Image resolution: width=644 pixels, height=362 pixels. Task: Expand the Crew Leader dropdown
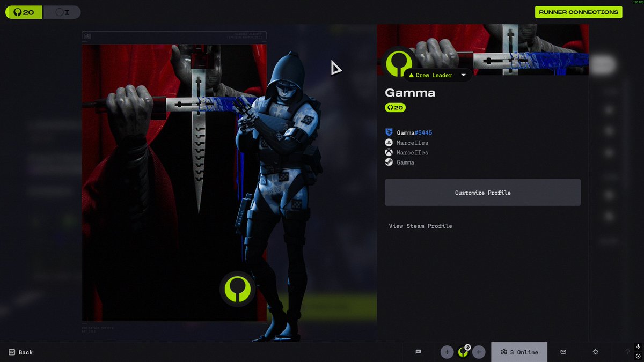[438, 75]
